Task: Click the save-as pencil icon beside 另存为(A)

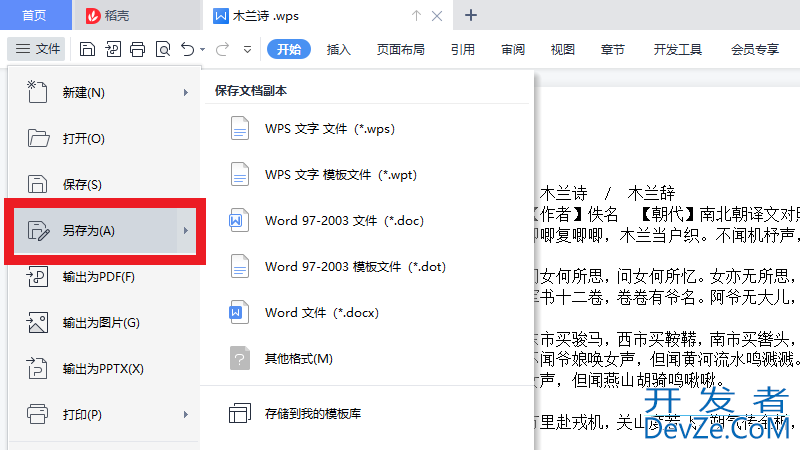Action: [x=38, y=231]
